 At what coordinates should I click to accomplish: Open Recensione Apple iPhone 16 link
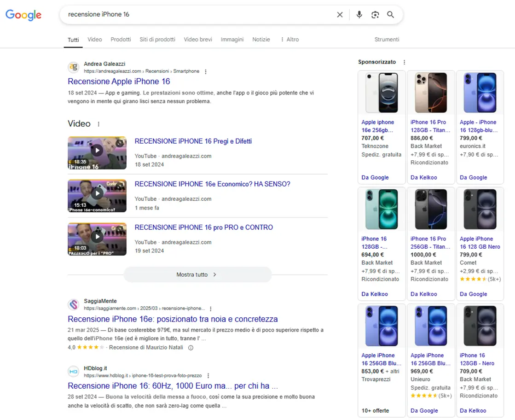(x=119, y=82)
